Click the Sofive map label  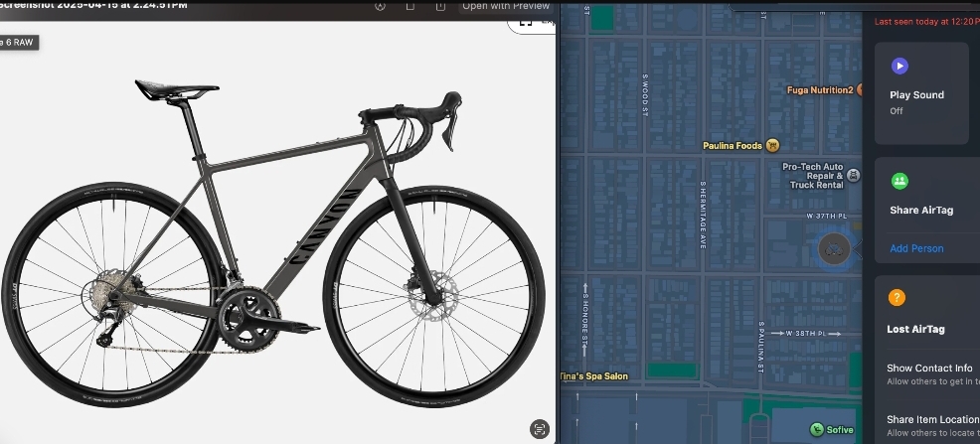click(x=840, y=430)
